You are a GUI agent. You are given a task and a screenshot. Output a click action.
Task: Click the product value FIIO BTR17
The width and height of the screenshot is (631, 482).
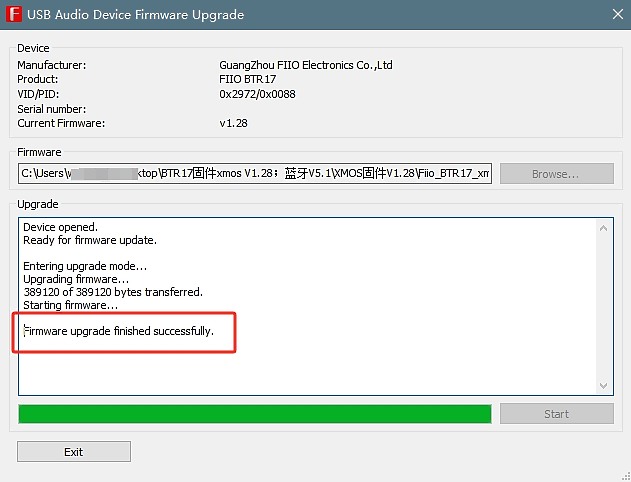pyautogui.click(x=247, y=79)
